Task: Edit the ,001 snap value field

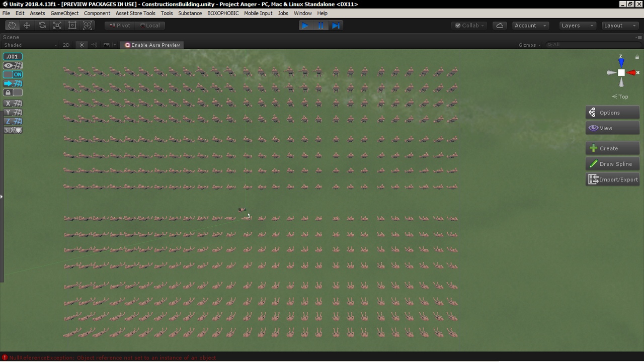Action: click(x=13, y=56)
